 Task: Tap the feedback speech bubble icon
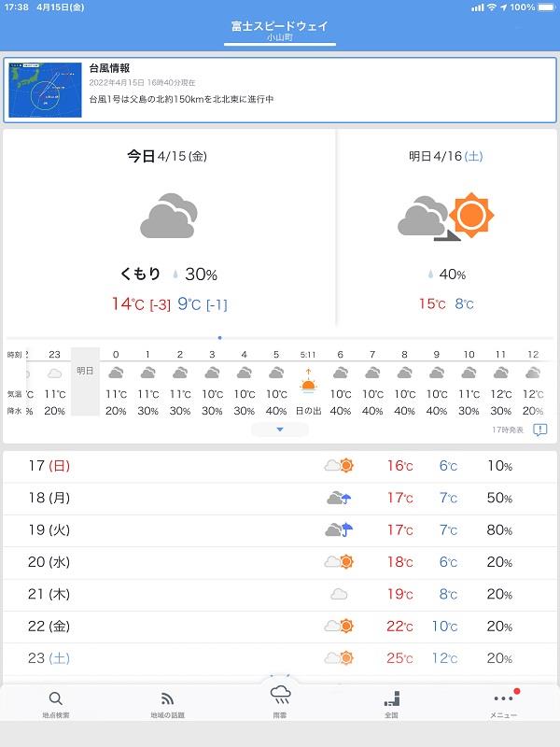pyautogui.click(x=540, y=430)
